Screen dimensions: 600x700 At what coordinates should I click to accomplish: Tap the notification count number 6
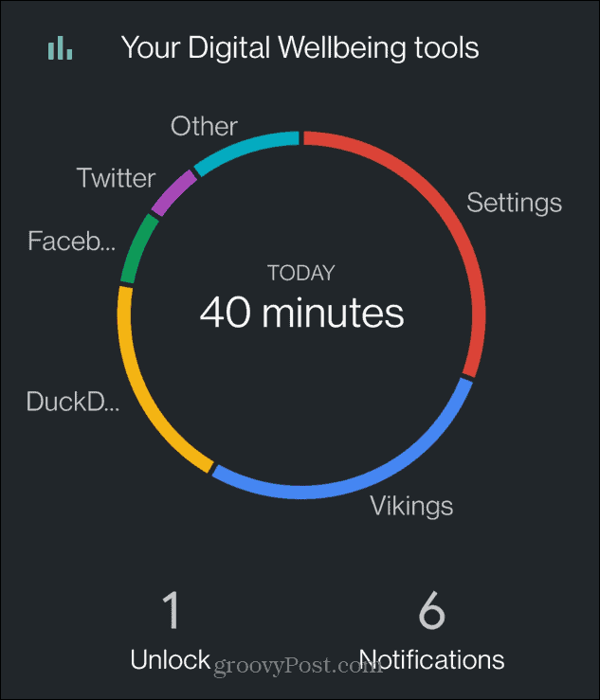pos(432,610)
